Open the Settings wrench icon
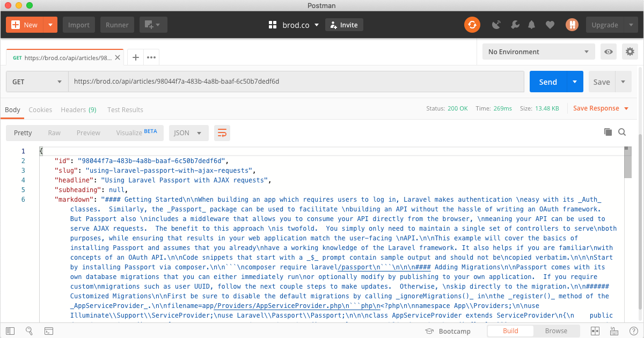Screen dimensions: 644x338 coord(515,25)
